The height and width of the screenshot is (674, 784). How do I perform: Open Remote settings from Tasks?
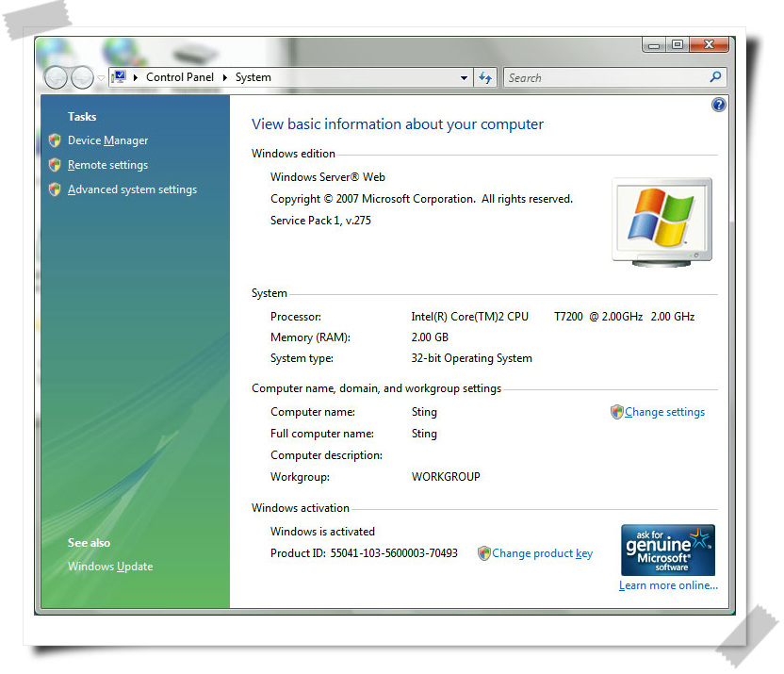(108, 165)
